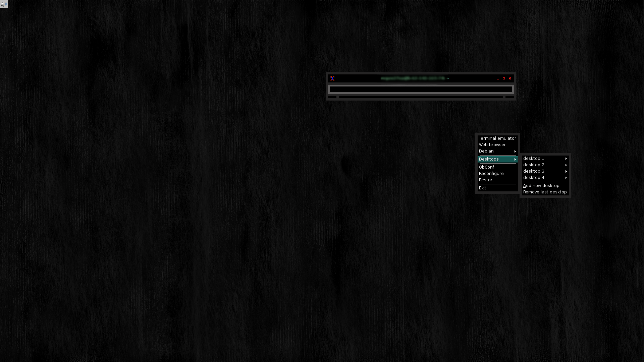Choose Reconfigure in the menu
The height and width of the screenshot is (362, 644).
[x=497, y=174]
